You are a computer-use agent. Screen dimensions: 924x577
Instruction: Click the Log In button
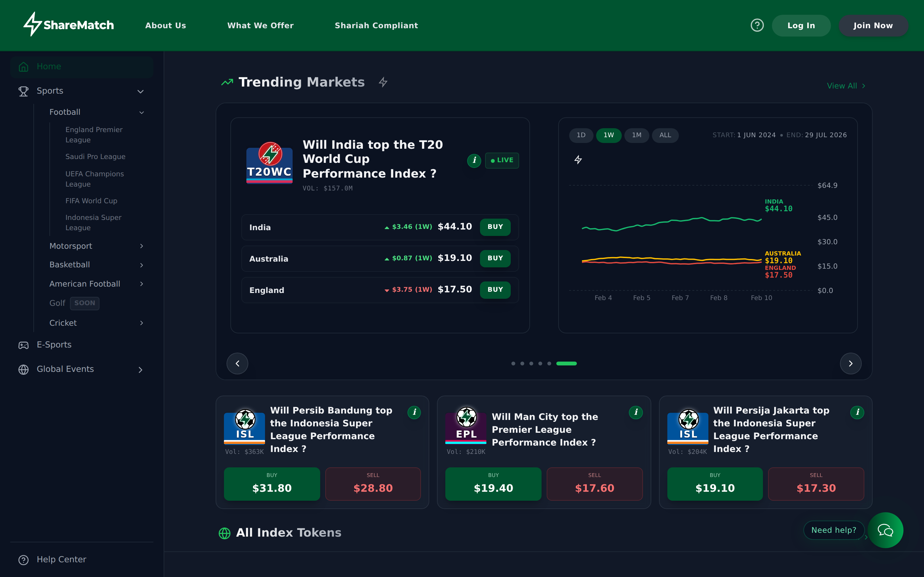801,25
